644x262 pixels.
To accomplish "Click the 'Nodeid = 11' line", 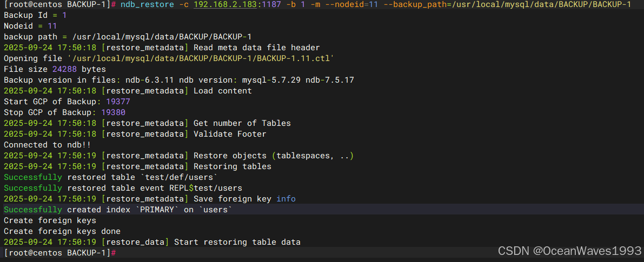I will pyautogui.click(x=30, y=26).
